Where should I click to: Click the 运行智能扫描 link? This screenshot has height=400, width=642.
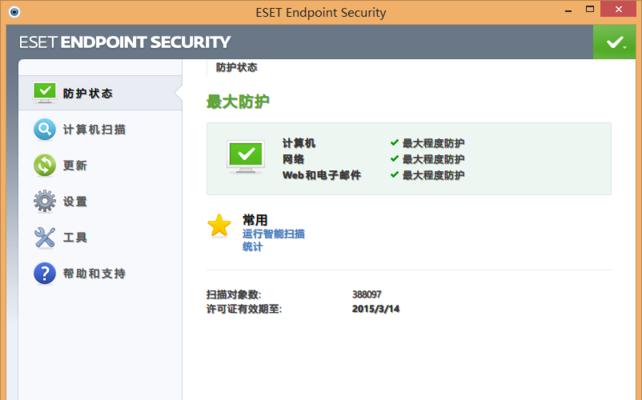pyautogui.click(x=274, y=234)
